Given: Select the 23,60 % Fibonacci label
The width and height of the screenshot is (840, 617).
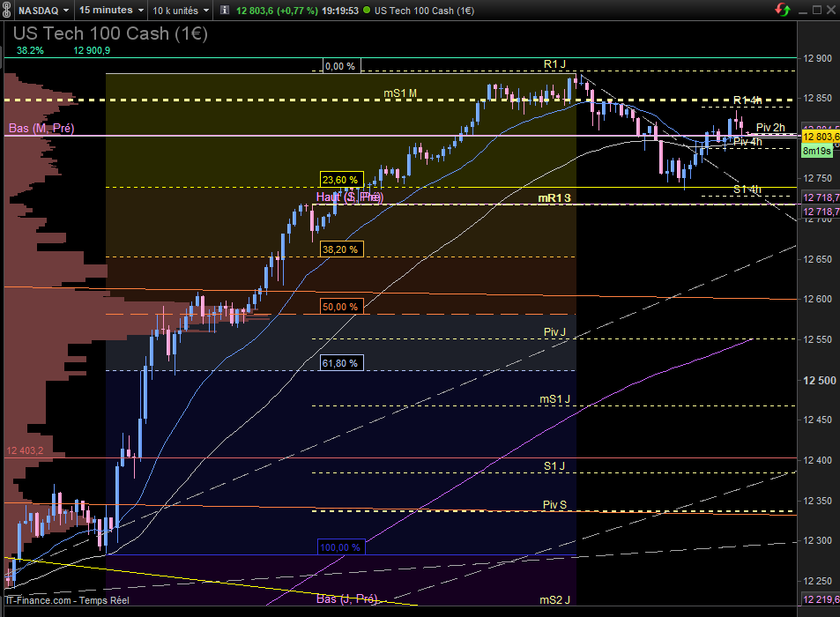Looking at the screenshot, I should click(x=341, y=180).
